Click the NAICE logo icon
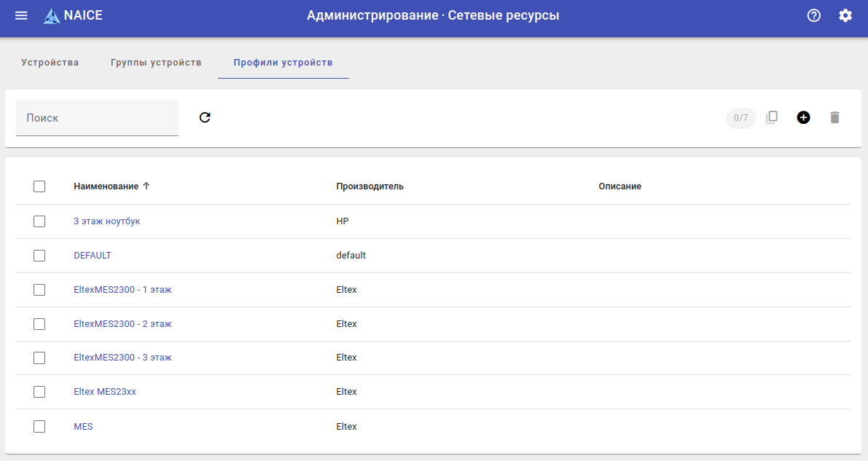This screenshot has width=868, height=461. coord(52,16)
